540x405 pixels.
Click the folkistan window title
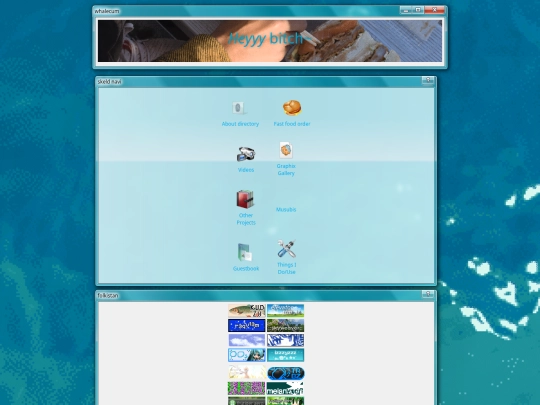click(x=108, y=295)
